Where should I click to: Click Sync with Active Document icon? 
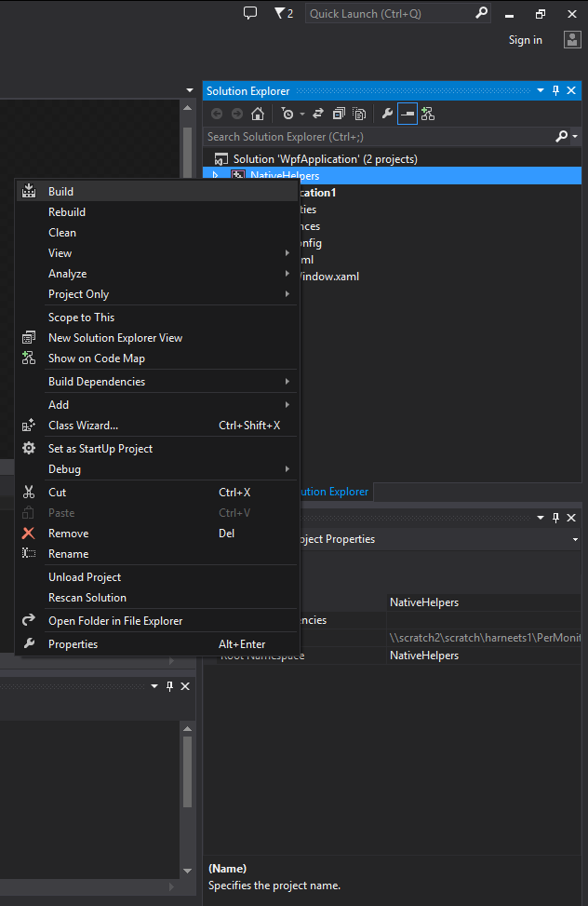(317, 114)
